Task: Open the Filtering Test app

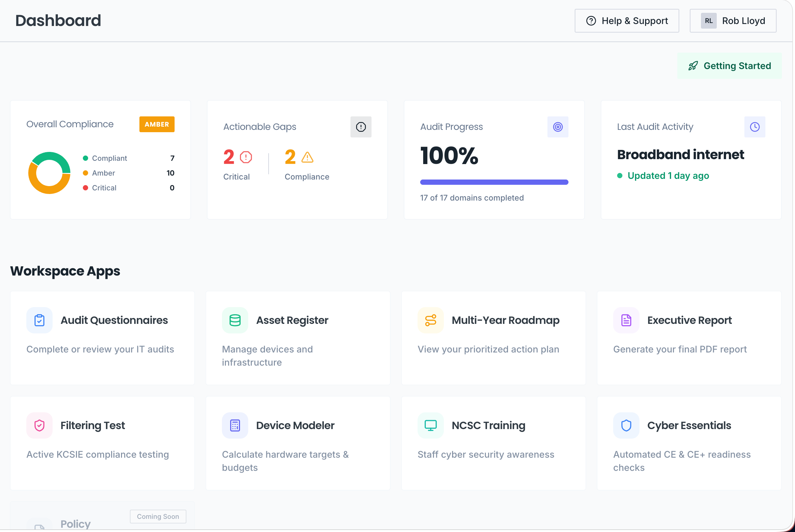Action: coord(103,443)
